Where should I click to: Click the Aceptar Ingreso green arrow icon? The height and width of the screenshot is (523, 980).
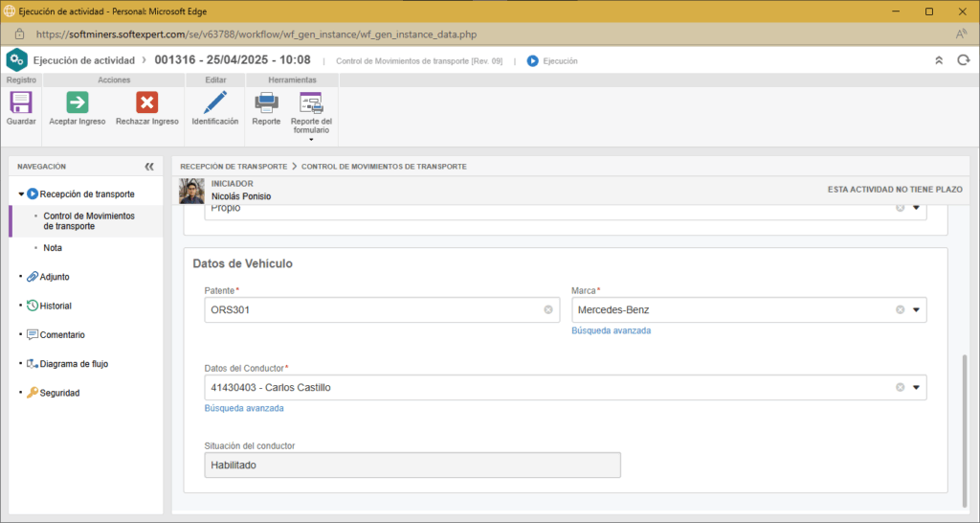(78, 102)
